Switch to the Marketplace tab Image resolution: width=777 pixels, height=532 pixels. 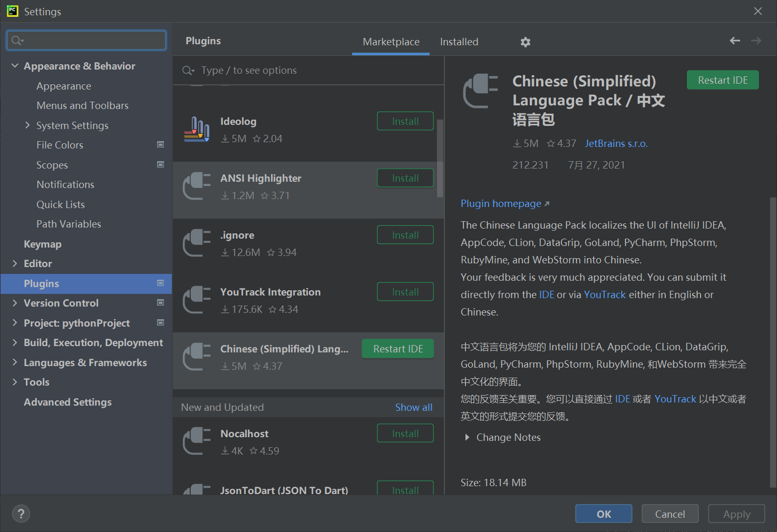391,42
